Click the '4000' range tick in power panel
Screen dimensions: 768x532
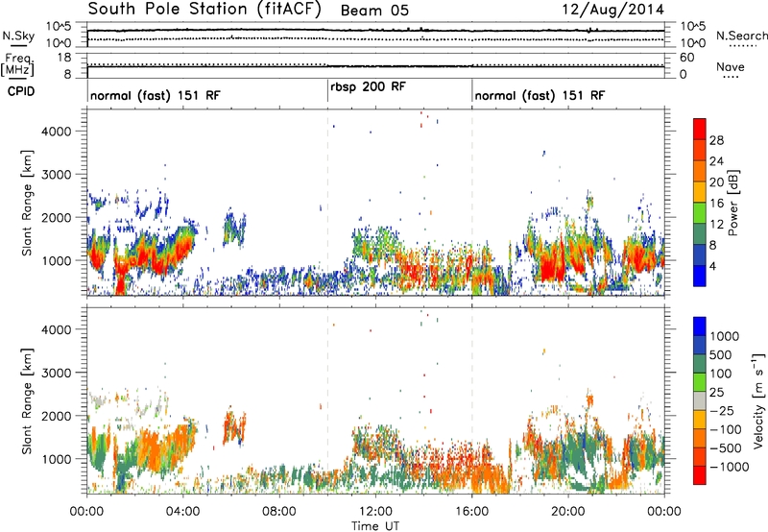(x=57, y=132)
